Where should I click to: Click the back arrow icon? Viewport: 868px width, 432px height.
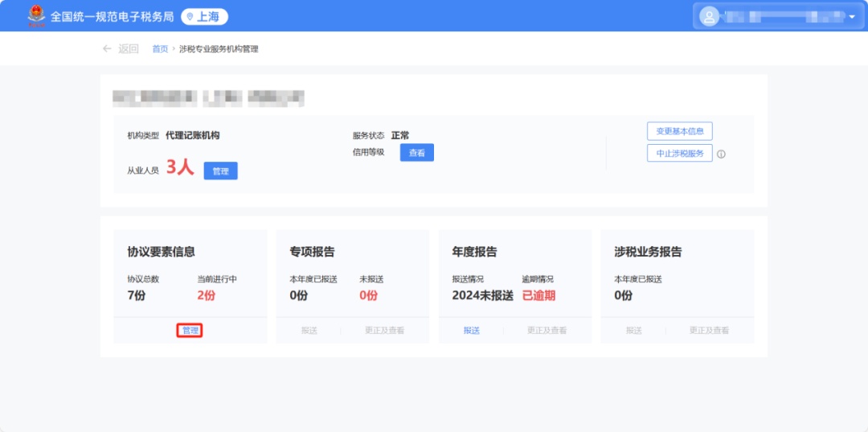click(x=107, y=49)
